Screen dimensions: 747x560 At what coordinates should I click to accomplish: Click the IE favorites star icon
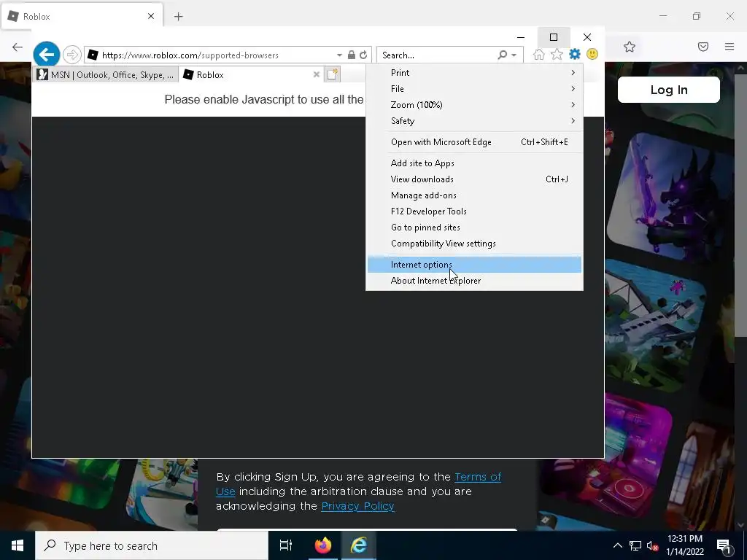tap(557, 54)
